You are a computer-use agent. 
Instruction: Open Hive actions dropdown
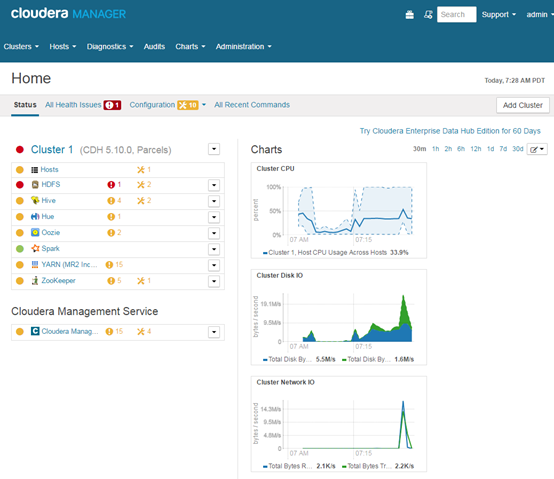click(214, 201)
